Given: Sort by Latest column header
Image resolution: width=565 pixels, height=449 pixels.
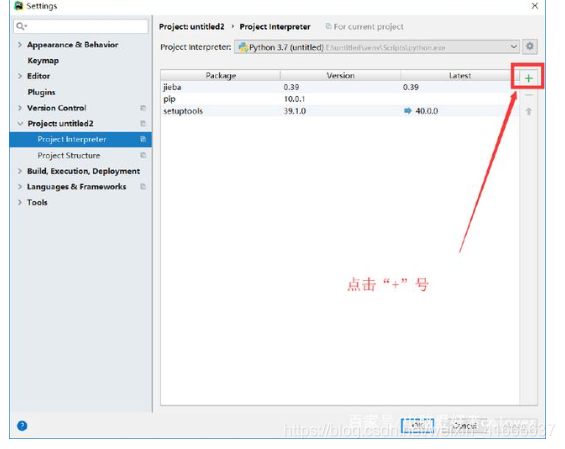Looking at the screenshot, I should [x=460, y=75].
